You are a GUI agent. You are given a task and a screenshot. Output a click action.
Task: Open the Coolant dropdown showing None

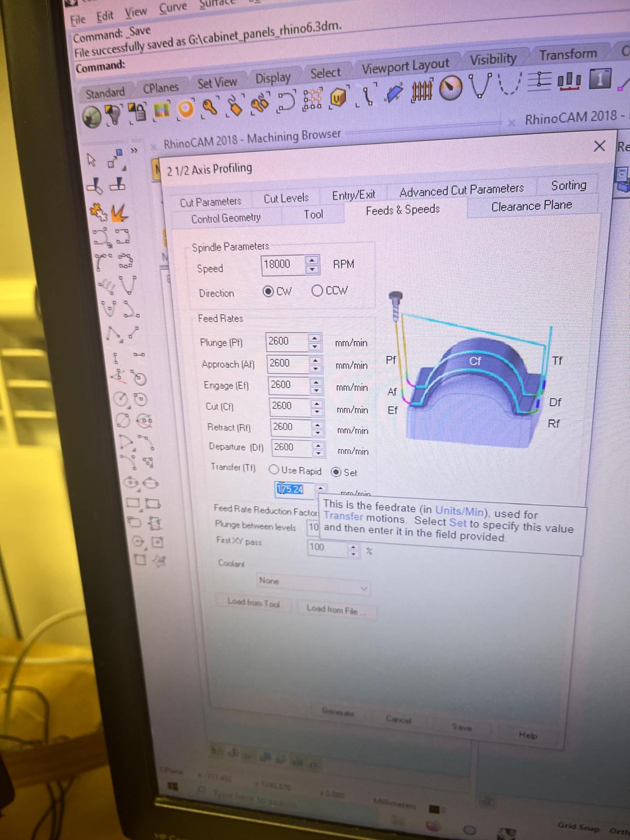(313, 584)
